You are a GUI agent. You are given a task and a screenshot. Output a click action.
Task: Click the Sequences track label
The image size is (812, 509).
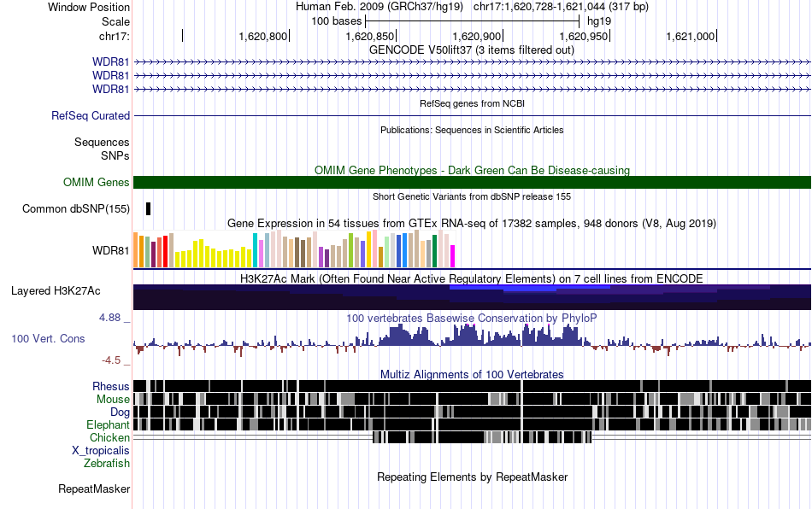tap(102, 143)
